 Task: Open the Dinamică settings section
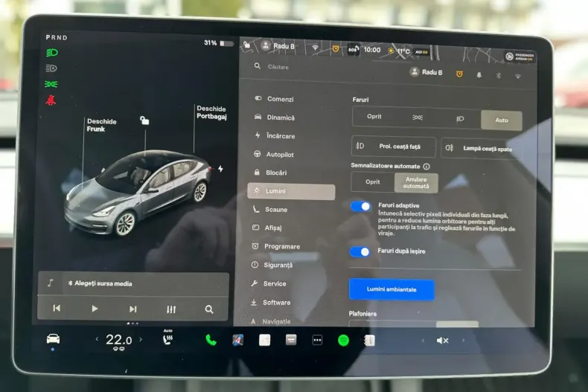(x=275, y=118)
